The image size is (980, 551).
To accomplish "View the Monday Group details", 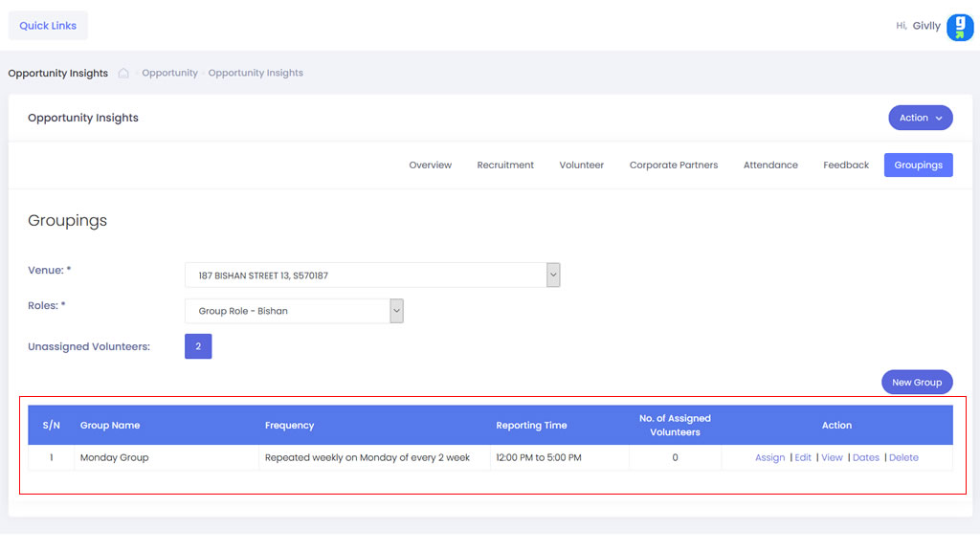I will [832, 458].
